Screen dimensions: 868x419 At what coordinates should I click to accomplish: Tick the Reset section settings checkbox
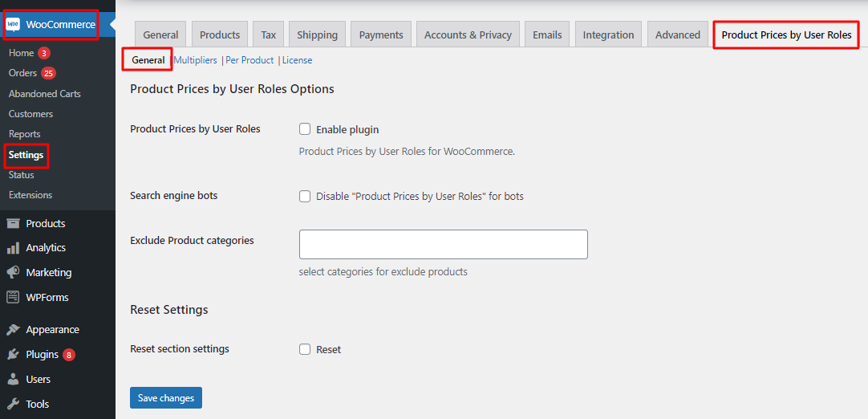pyautogui.click(x=305, y=349)
